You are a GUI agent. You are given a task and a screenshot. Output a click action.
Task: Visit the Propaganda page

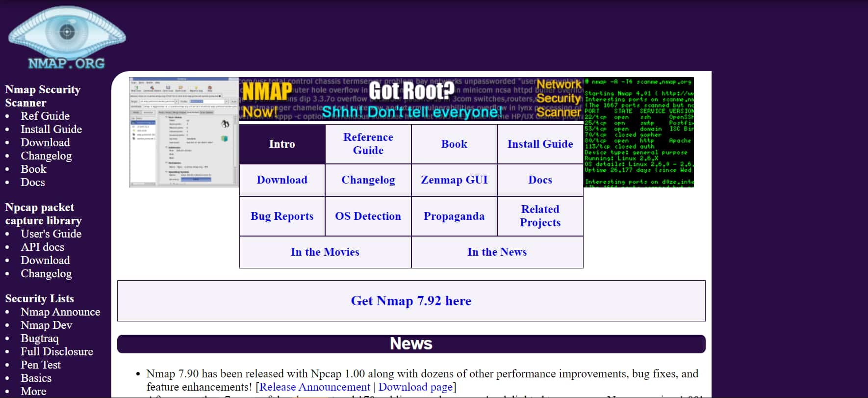454,216
